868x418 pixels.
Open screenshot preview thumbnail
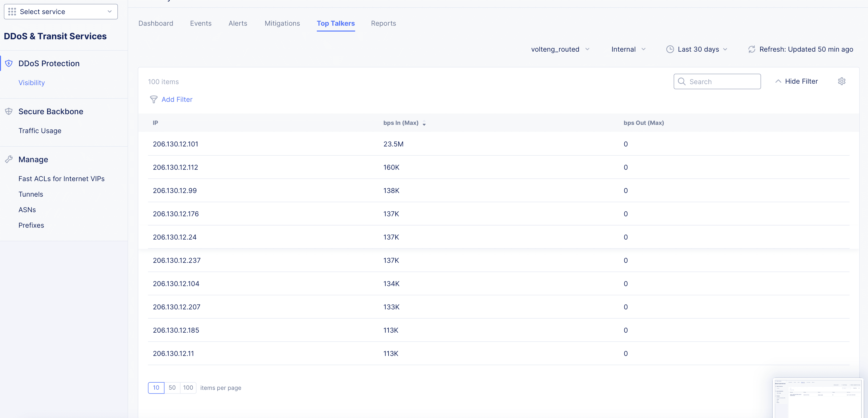coord(818,398)
